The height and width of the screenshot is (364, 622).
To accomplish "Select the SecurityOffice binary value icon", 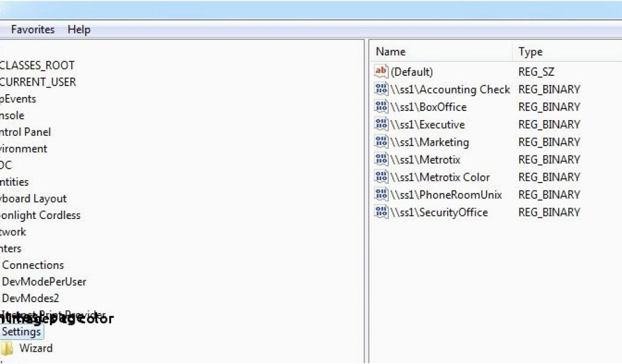I will pos(381,212).
